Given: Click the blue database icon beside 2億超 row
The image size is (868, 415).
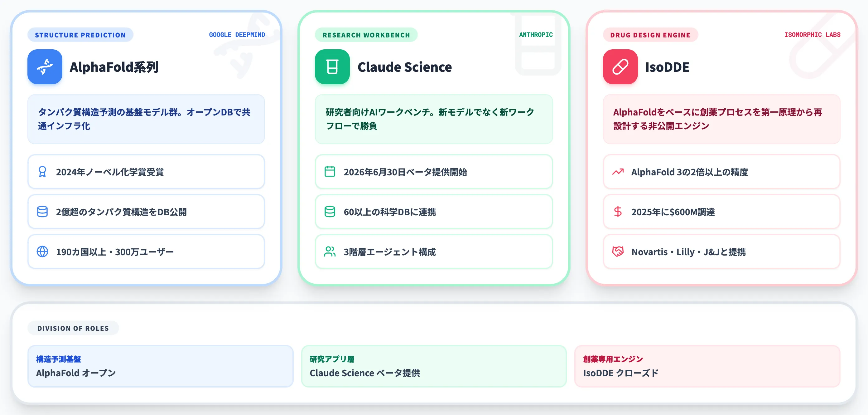Looking at the screenshot, I should pos(42,212).
